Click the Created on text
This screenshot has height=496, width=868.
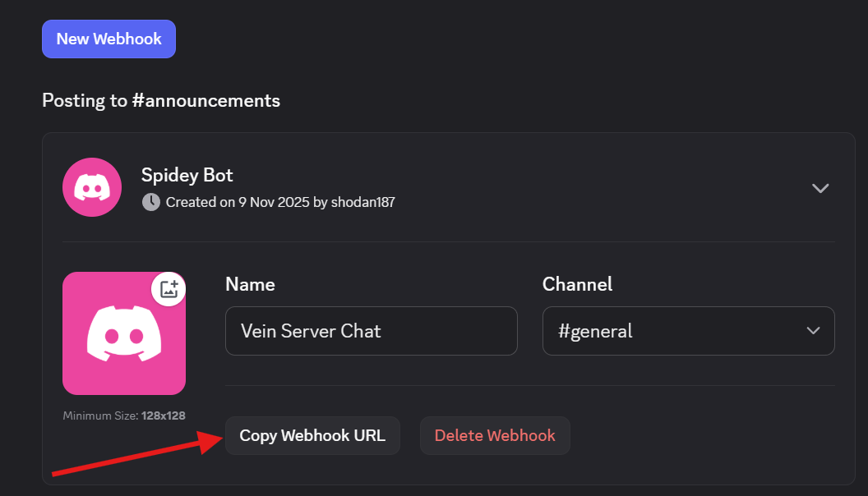coord(200,201)
